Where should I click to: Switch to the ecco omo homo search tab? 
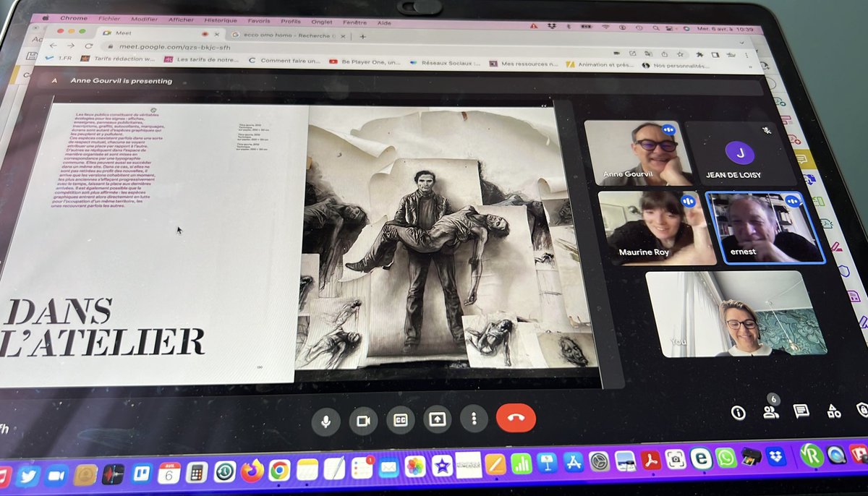(289, 35)
